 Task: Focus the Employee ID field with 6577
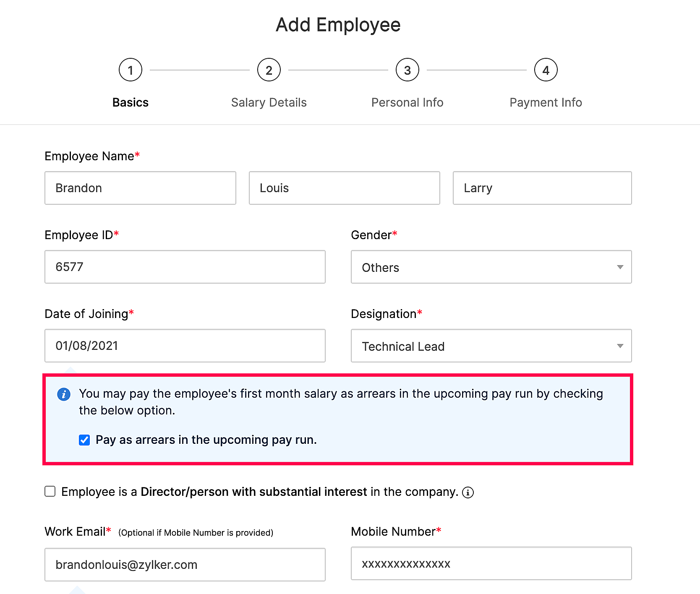(185, 267)
